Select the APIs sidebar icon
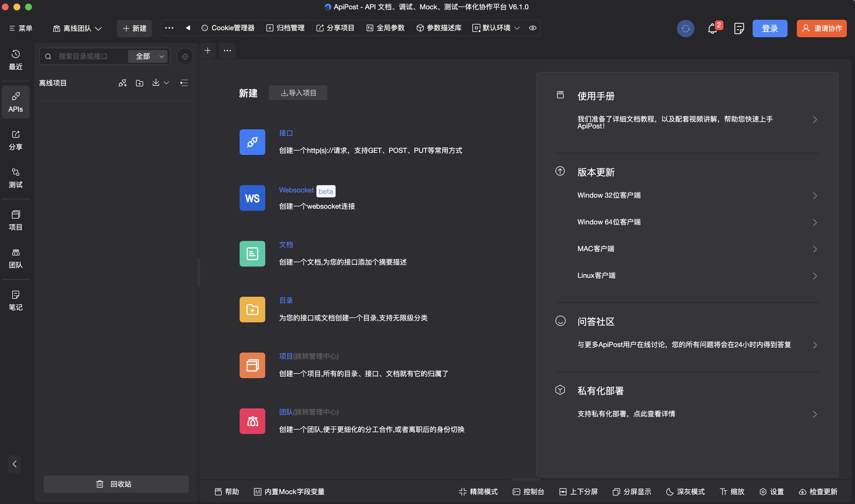855x504 pixels. 16,102
